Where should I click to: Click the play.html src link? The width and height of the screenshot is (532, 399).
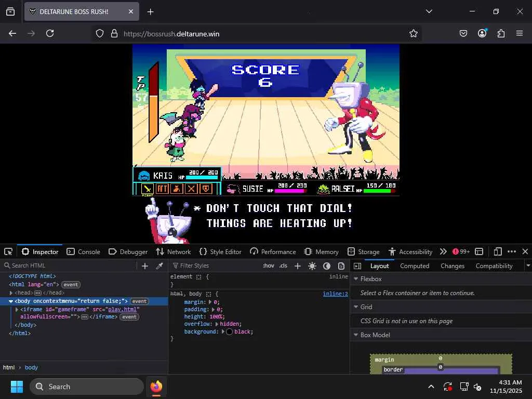[122, 310]
